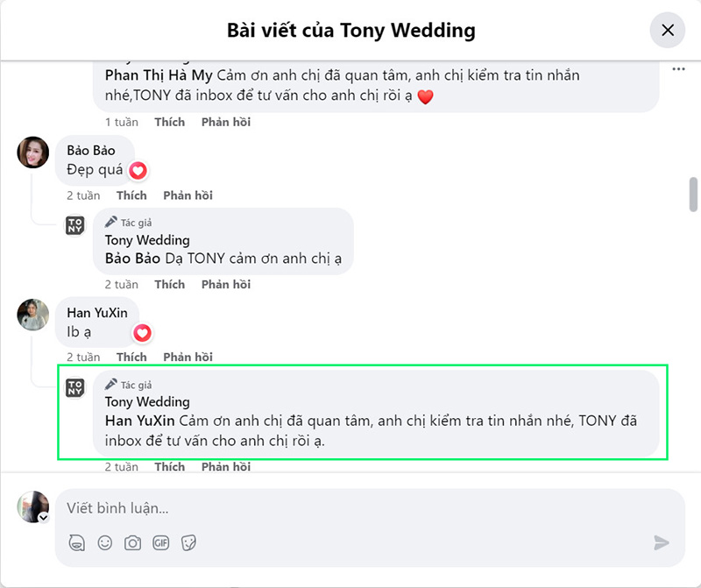Open the sticker picker in the comment box
Screen dimensions: 701x588
(188, 543)
